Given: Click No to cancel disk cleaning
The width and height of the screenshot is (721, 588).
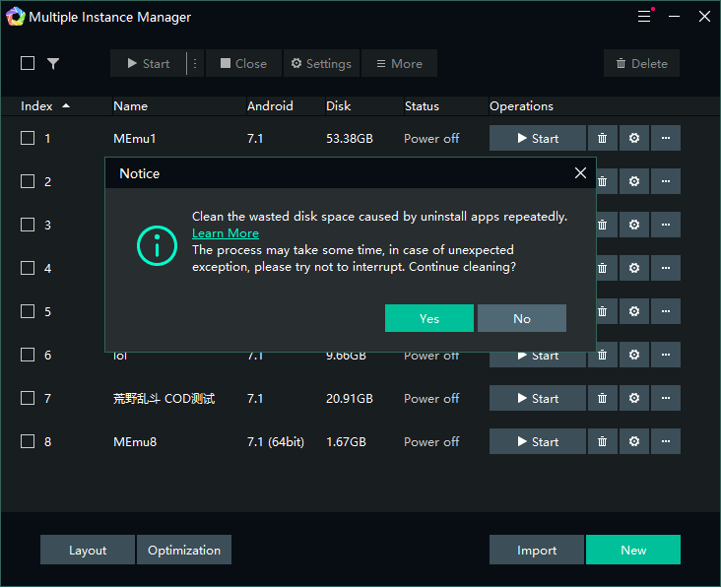Looking at the screenshot, I should (521, 318).
